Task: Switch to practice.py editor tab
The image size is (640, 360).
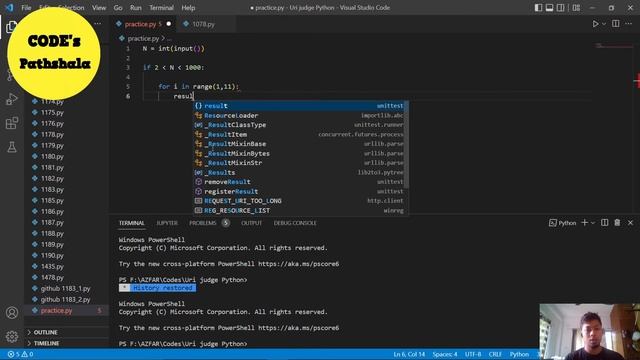Action: 143,24
